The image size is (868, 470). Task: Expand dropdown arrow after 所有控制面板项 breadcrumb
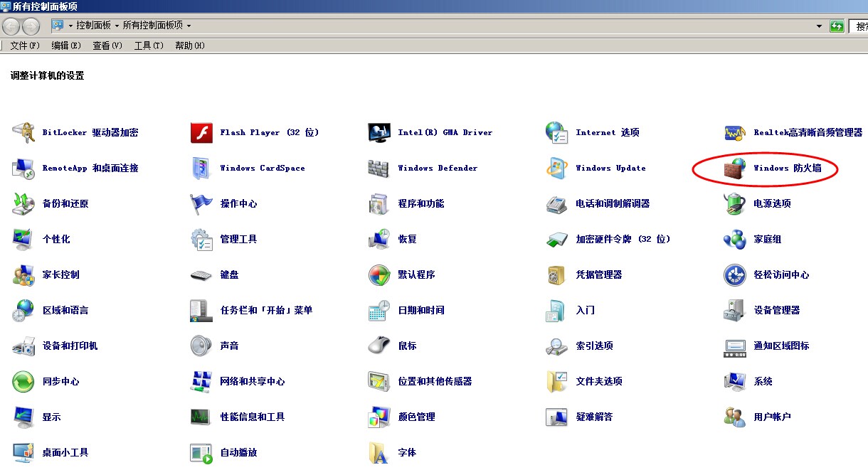point(189,26)
